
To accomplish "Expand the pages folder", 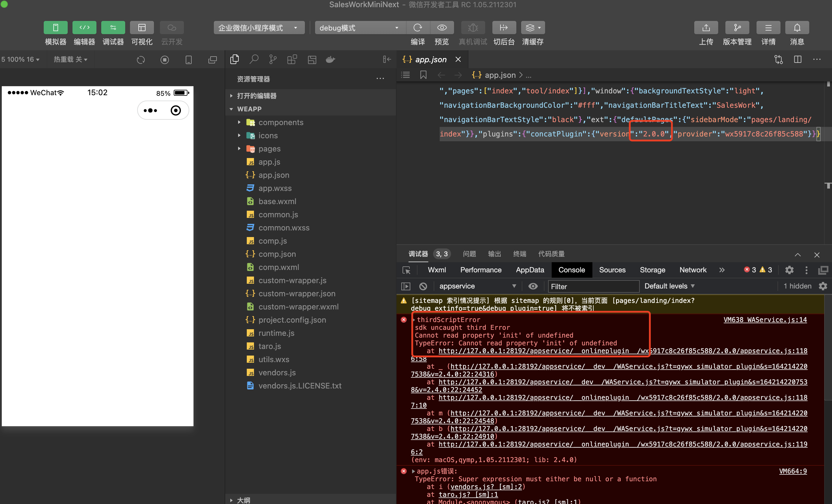I will (269, 149).
